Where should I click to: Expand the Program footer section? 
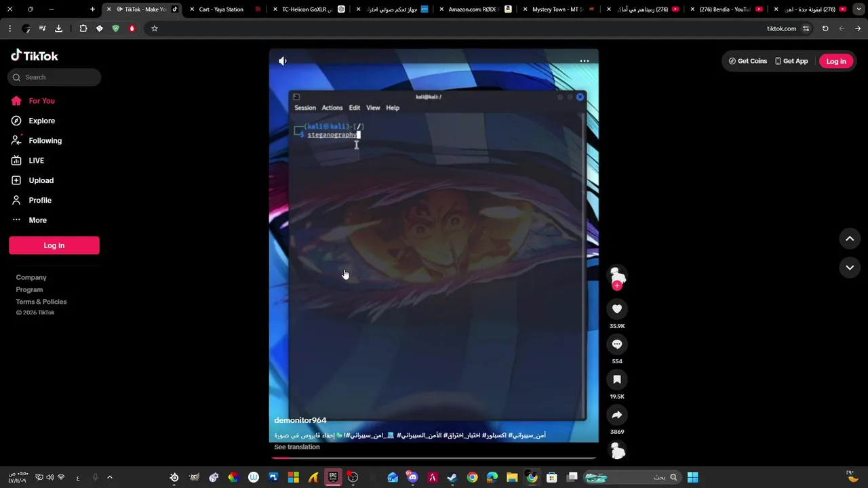point(29,289)
